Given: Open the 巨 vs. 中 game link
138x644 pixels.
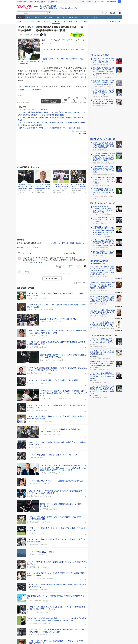Looking at the screenshot, I should (x=20, y=248).
